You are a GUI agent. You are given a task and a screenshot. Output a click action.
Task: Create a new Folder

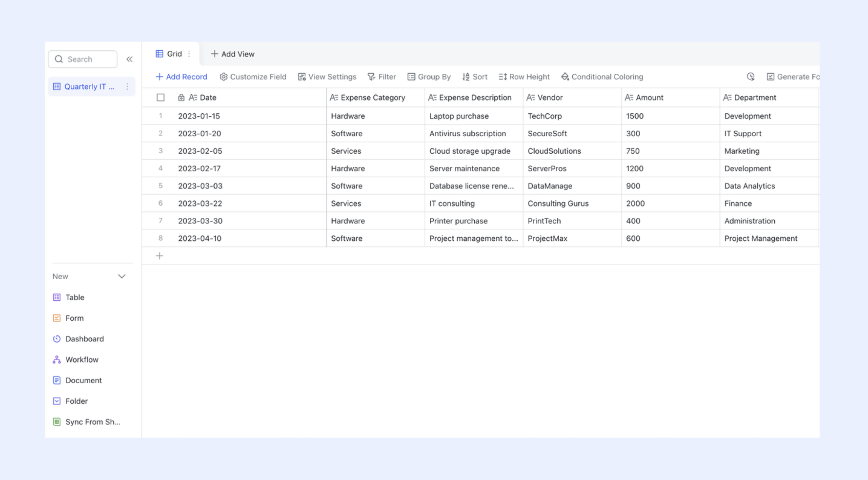point(70,401)
